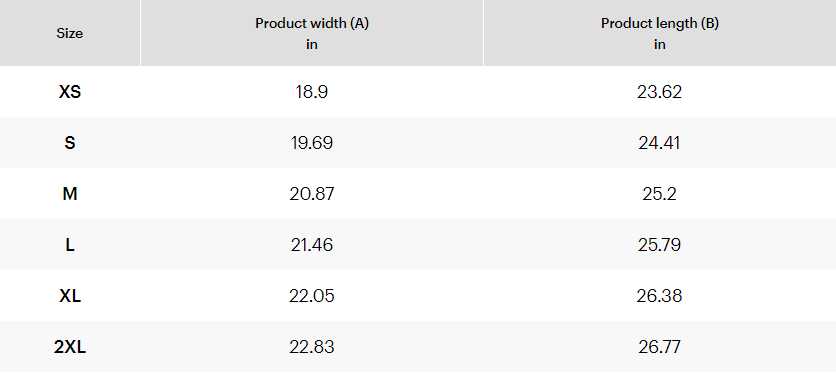Select length value 24.41
836x373 pixels.
660,143
